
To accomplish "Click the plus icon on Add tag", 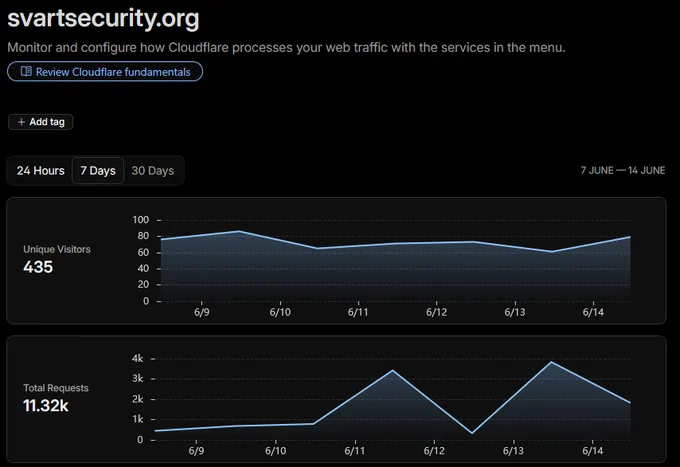I will coord(21,122).
